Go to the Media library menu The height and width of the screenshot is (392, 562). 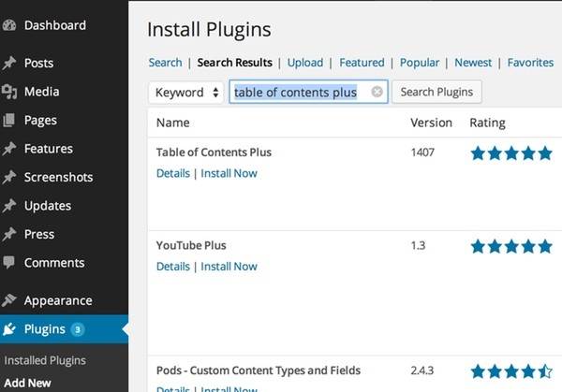(x=41, y=92)
